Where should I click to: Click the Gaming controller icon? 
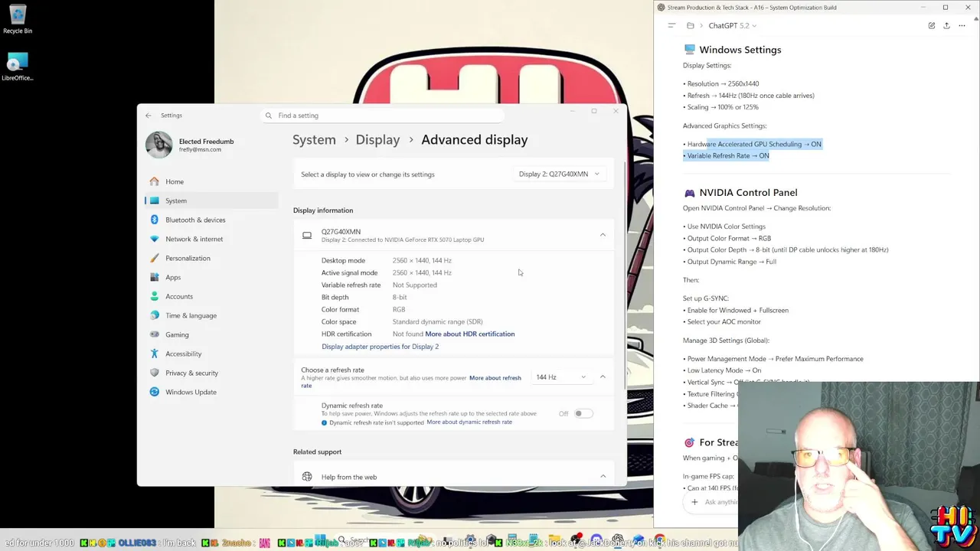click(155, 334)
